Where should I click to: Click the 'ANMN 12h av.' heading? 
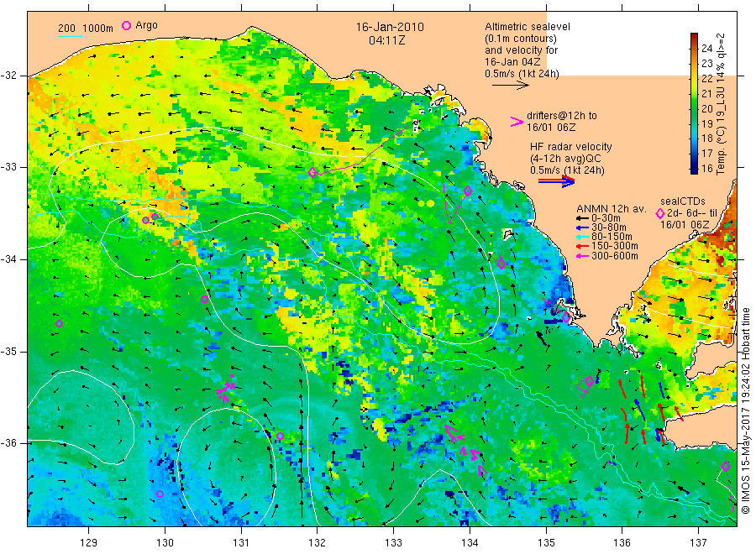[x=611, y=209]
